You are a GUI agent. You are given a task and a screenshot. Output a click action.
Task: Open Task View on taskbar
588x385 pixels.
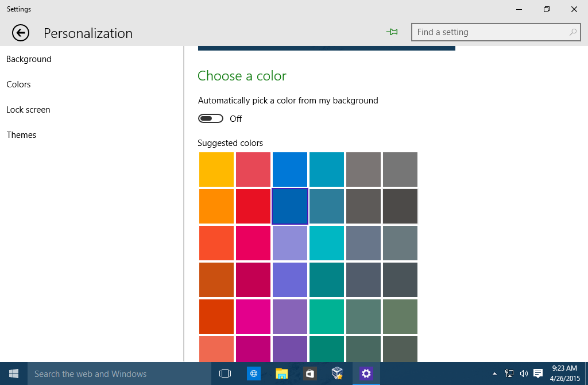coord(225,374)
